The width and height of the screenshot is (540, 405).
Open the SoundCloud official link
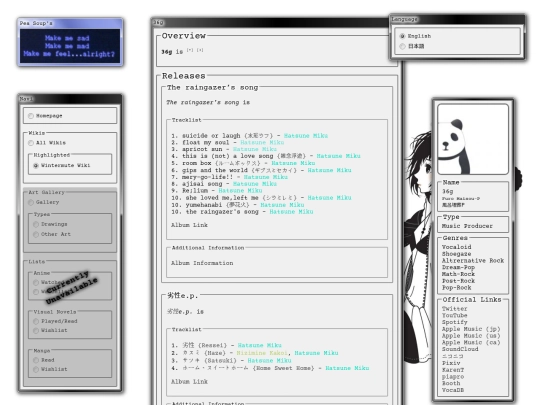(460, 349)
